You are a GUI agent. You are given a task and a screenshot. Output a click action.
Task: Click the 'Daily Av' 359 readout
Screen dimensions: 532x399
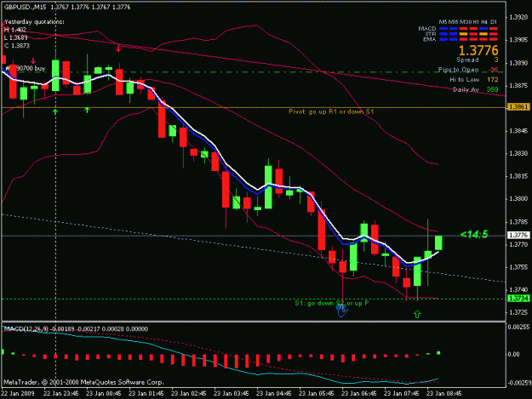coord(476,89)
